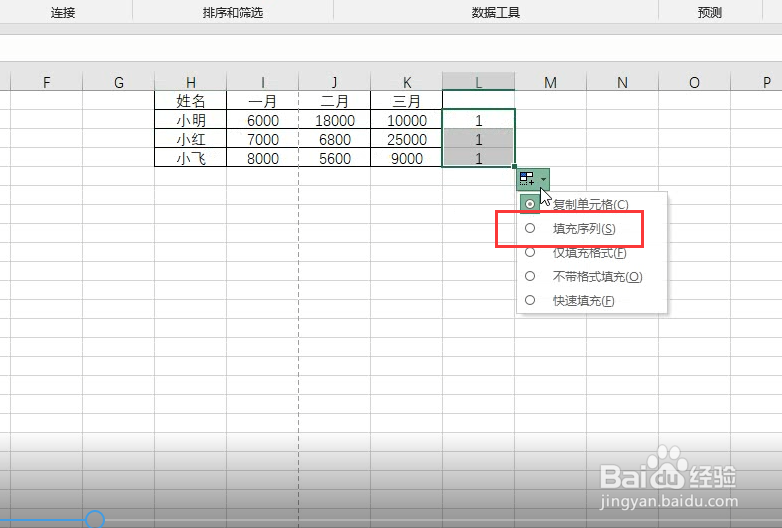Click the fill handle of the selection
Screen dimensions: 782x528
514,167
